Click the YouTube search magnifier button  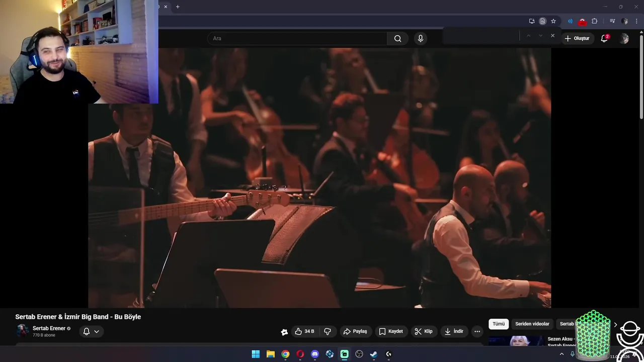[x=397, y=38]
